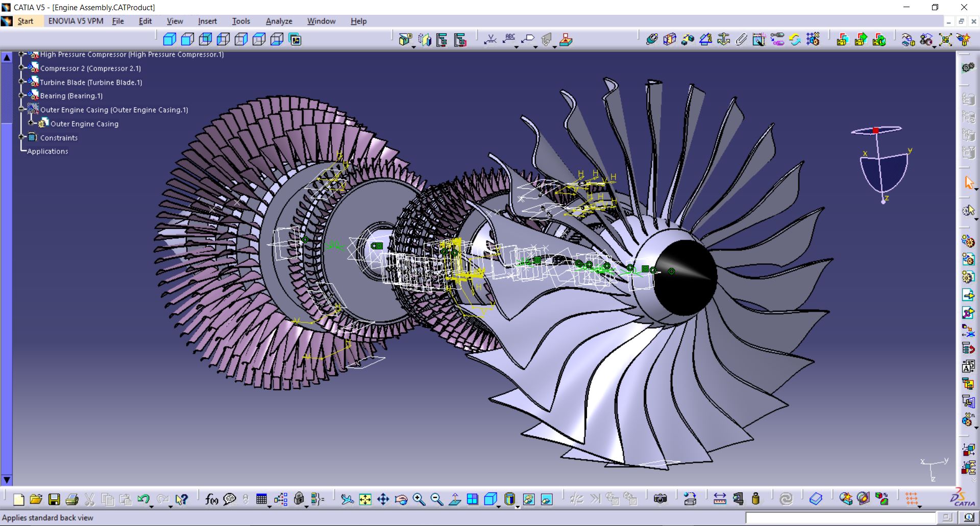
Task: Open the Tools menu
Action: pyautogui.click(x=241, y=21)
